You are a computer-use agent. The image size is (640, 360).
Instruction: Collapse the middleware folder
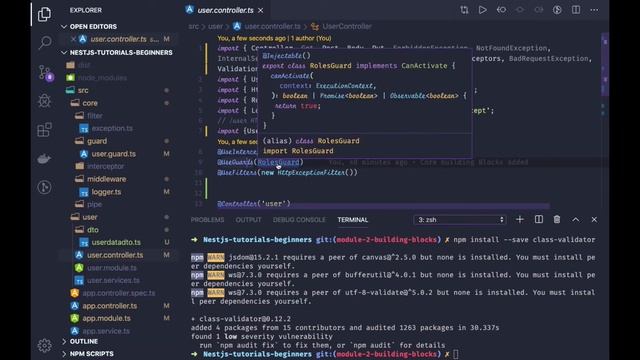point(106,179)
